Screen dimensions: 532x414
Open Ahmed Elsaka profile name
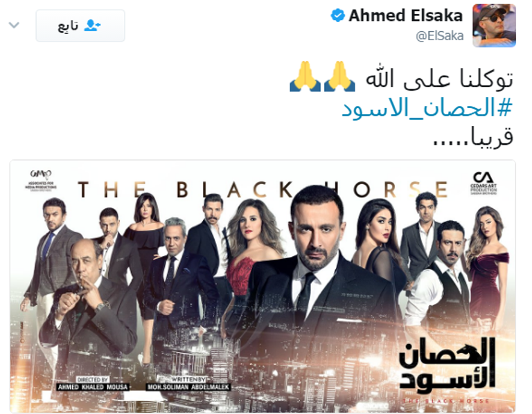[x=405, y=16]
